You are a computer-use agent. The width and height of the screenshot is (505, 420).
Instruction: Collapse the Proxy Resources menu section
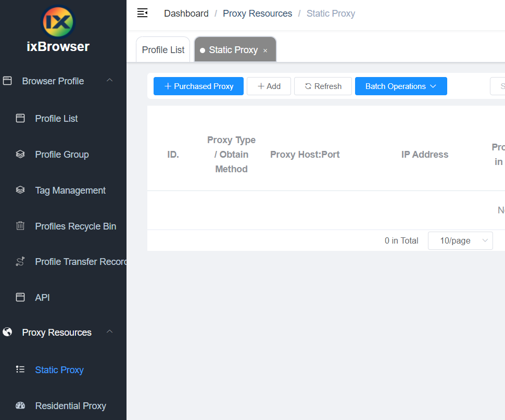(x=109, y=332)
